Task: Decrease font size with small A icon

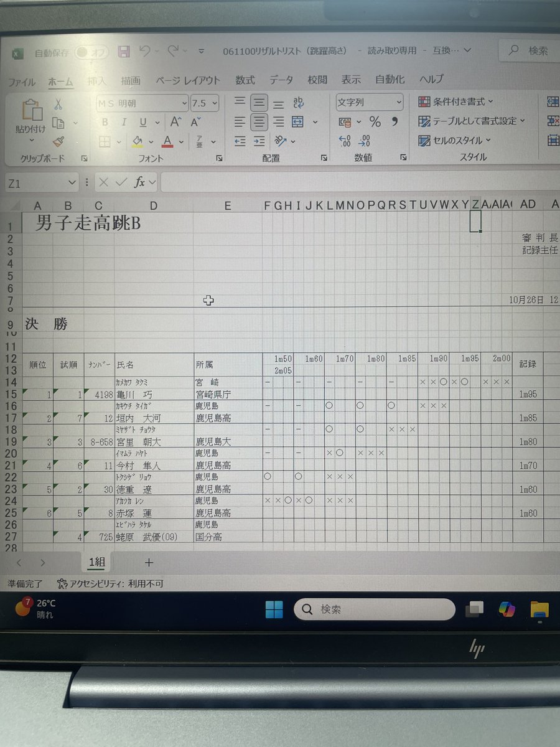Action: click(196, 122)
